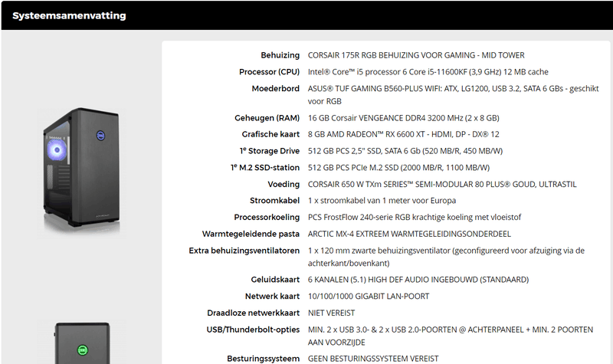Click the GEEN BESTURINGSSYSTEEM VEREIST value
This screenshot has height=364, width=613.
pyautogui.click(x=373, y=359)
